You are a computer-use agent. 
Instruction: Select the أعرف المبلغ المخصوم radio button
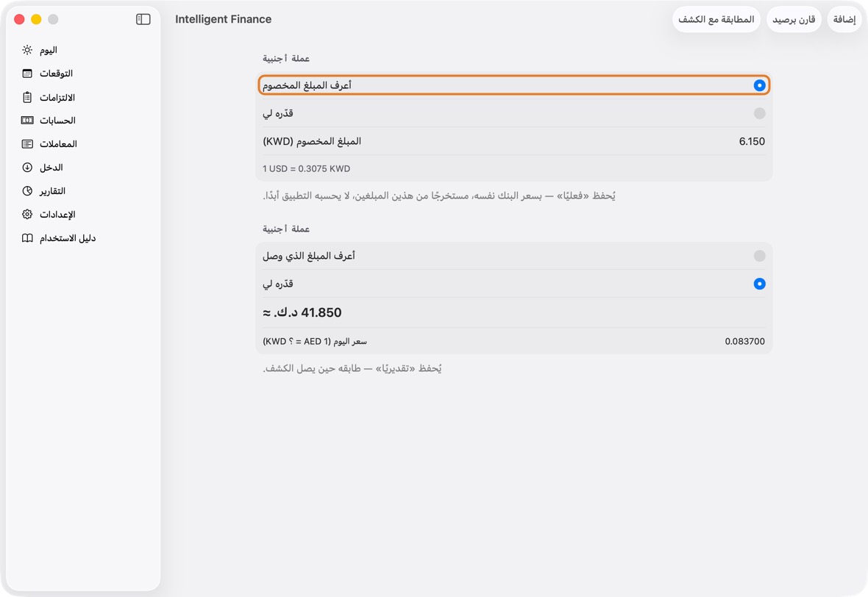pos(759,85)
